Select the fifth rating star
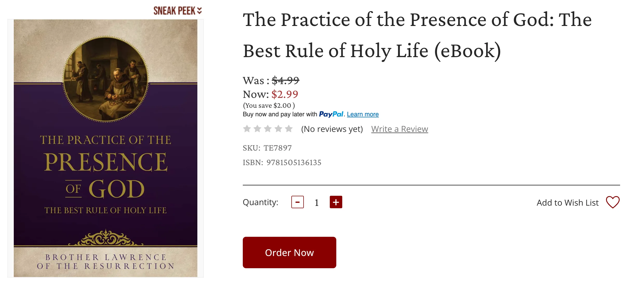This screenshot has height=283, width=644. tap(289, 129)
